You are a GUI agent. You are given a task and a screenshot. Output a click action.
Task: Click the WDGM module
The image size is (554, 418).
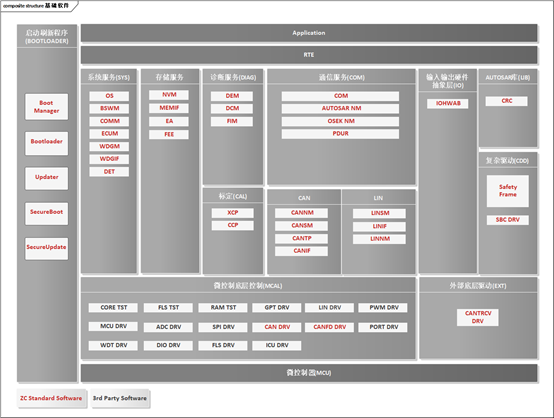[x=109, y=146]
